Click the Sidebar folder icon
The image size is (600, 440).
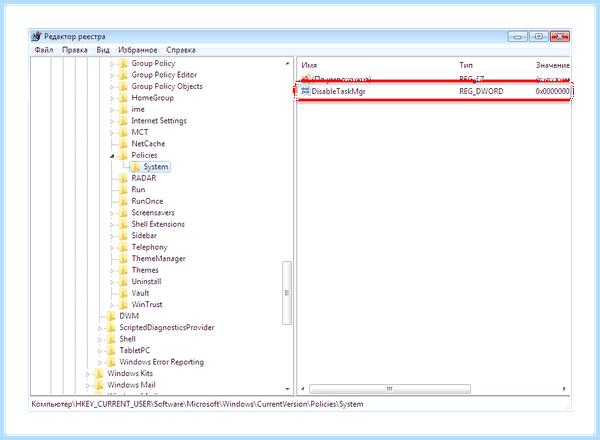[123, 236]
